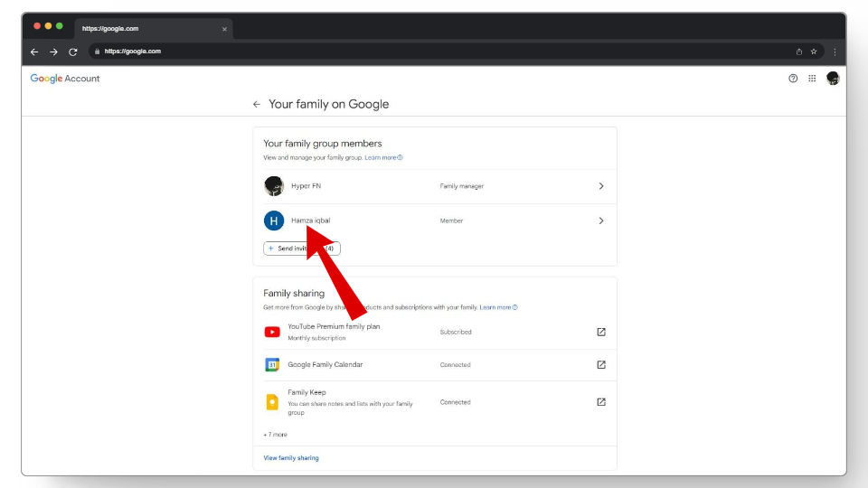Click Google Family Calendar title
This screenshot has height=488, width=868.
(325, 364)
